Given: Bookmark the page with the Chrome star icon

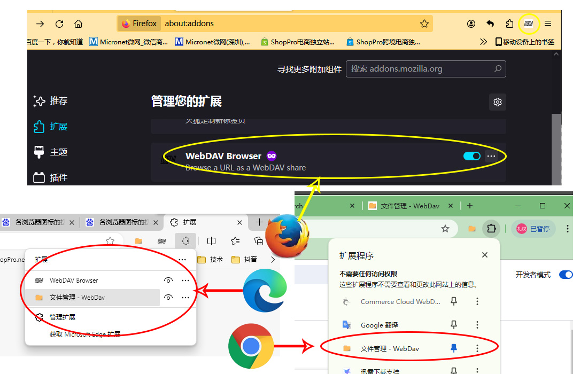Looking at the screenshot, I should [445, 229].
